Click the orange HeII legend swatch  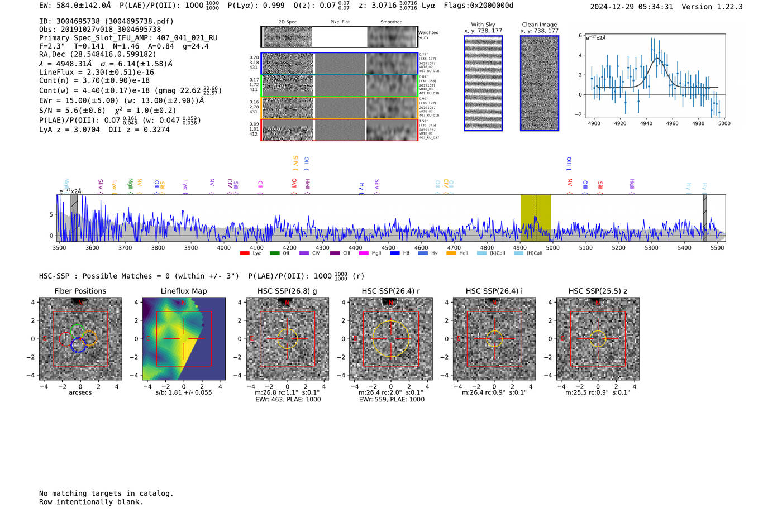pyautogui.click(x=451, y=253)
